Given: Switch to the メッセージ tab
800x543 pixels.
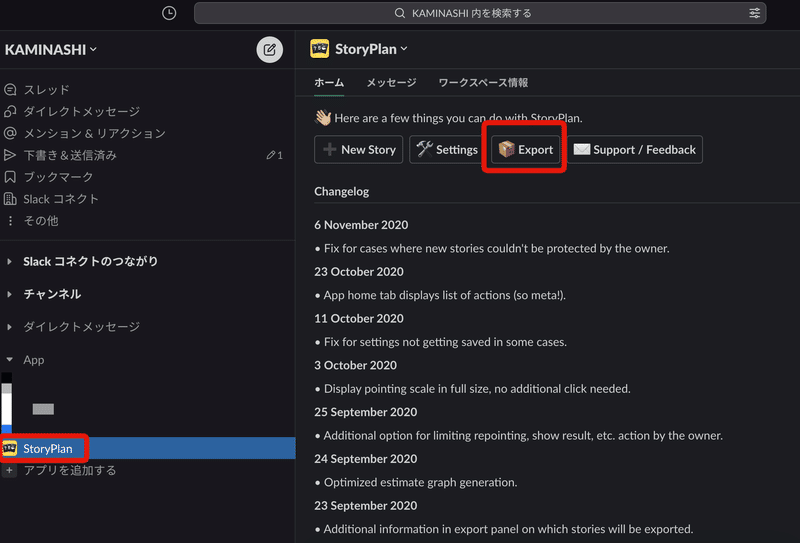Looking at the screenshot, I should (391, 83).
